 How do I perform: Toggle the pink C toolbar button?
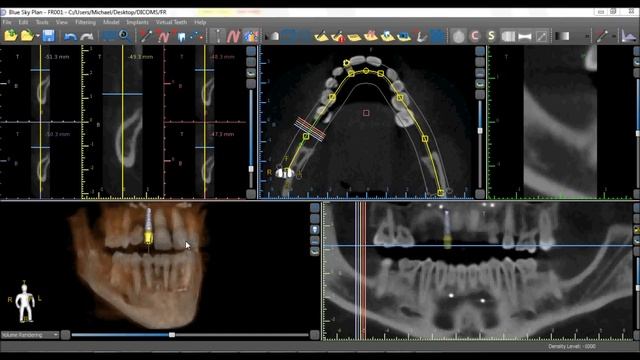[475, 36]
